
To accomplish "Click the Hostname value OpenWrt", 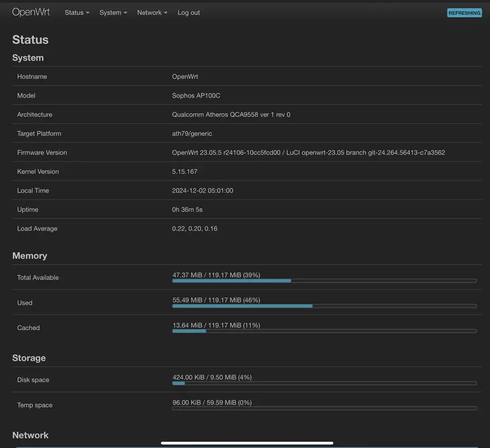I will [x=185, y=76].
